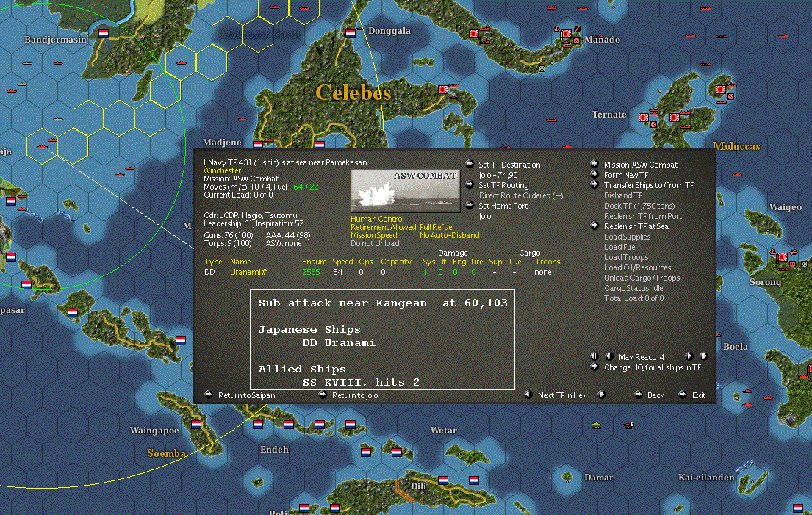Select the red ship icon in the yellow-outlined hex
The width and height of the screenshot is (812, 515).
point(43,146)
